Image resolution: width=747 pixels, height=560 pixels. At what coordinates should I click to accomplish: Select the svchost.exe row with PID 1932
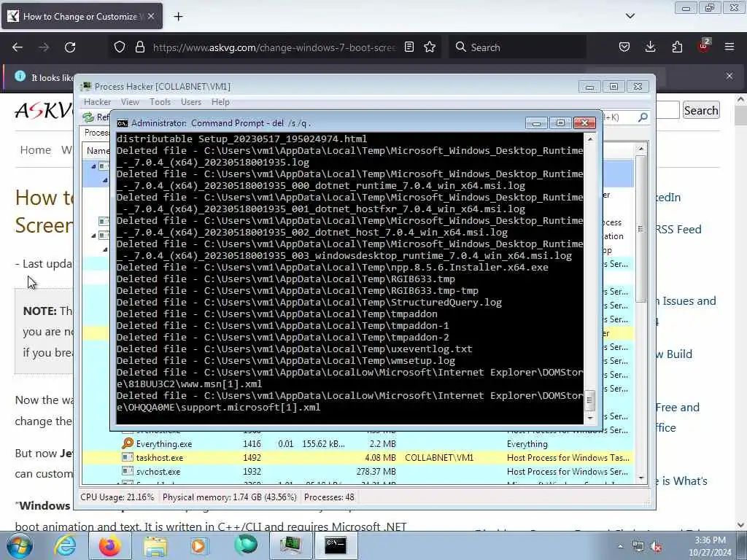click(x=357, y=472)
